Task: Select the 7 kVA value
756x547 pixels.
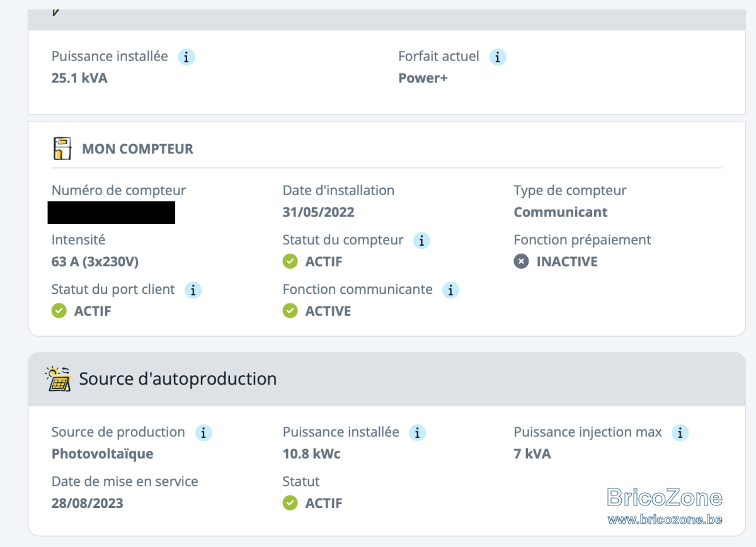Action: [532, 454]
